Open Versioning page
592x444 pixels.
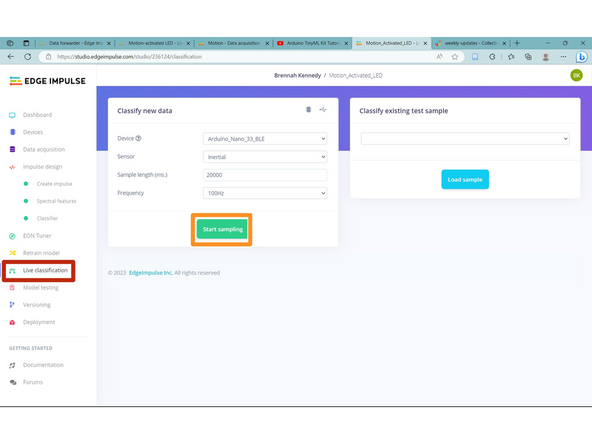point(37,305)
